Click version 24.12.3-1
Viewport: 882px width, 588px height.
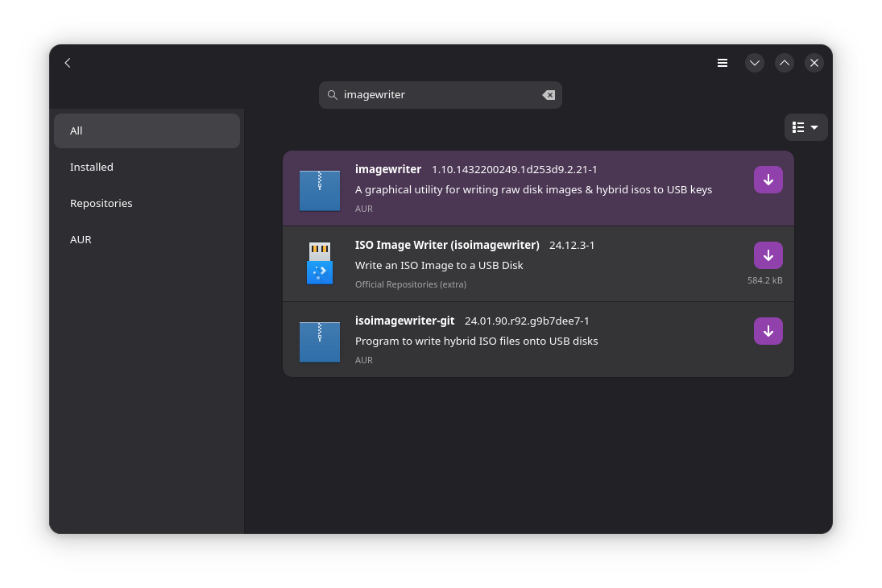[572, 246]
